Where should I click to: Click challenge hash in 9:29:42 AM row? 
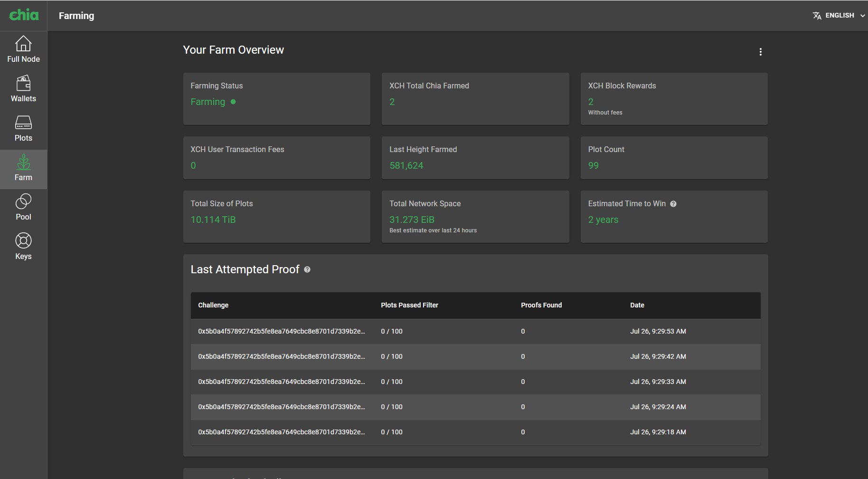(x=282, y=356)
